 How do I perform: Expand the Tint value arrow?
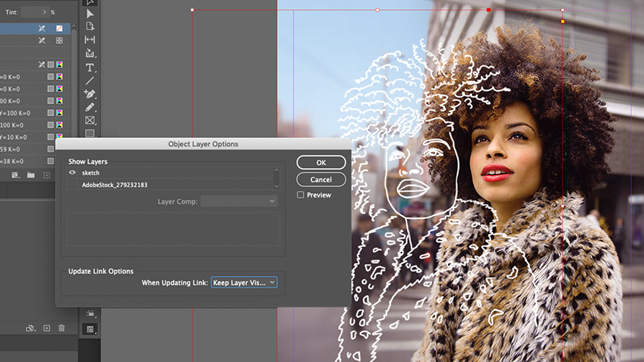(x=44, y=12)
